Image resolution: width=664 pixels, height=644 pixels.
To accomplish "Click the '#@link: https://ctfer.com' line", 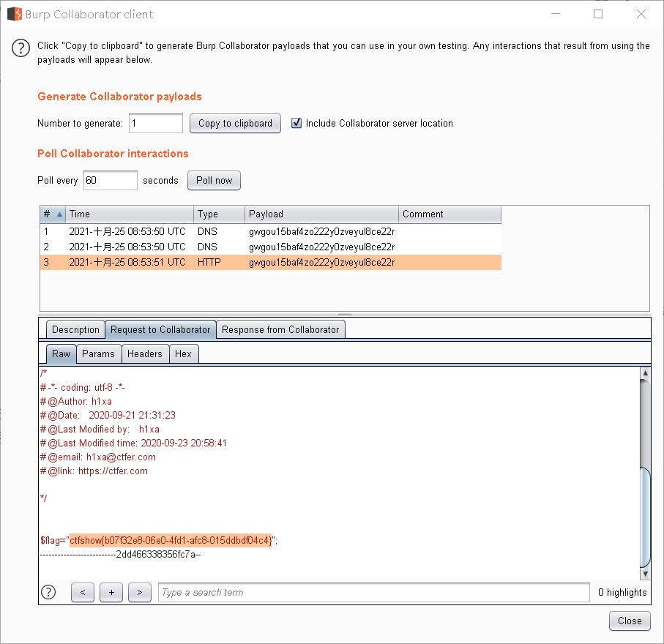I will [94, 471].
